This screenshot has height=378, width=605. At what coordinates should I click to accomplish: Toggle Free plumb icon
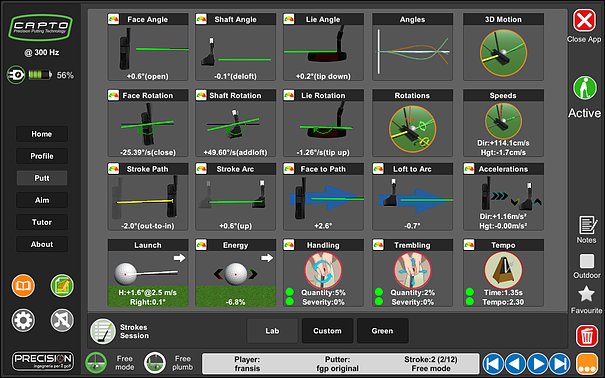pos(155,363)
